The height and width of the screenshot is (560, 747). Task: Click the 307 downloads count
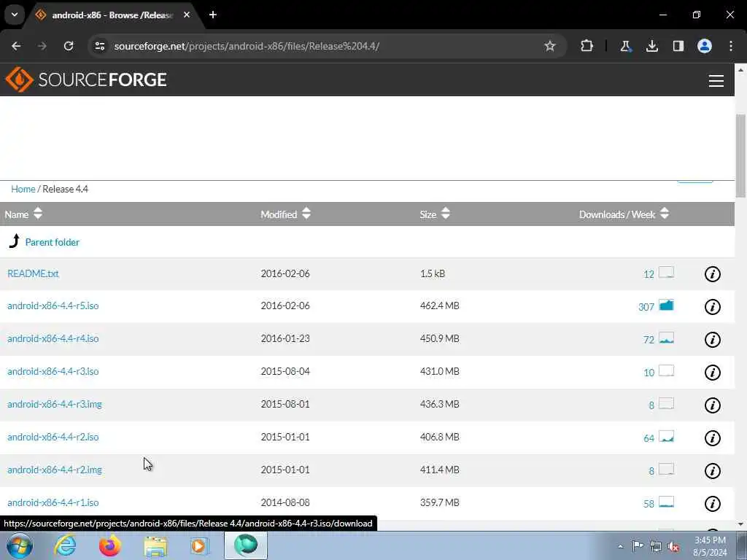[646, 307]
